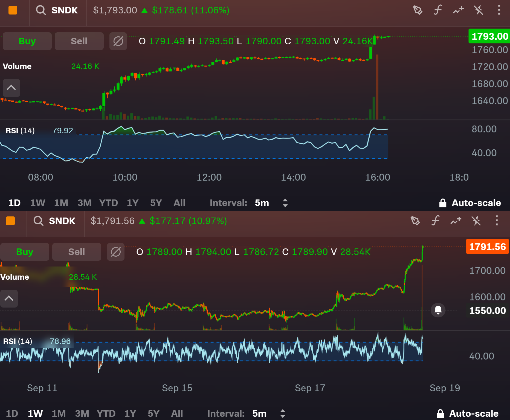Click the price alert bell at 1550.00
The height and width of the screenshot is (420, 510).
(438, 310)
